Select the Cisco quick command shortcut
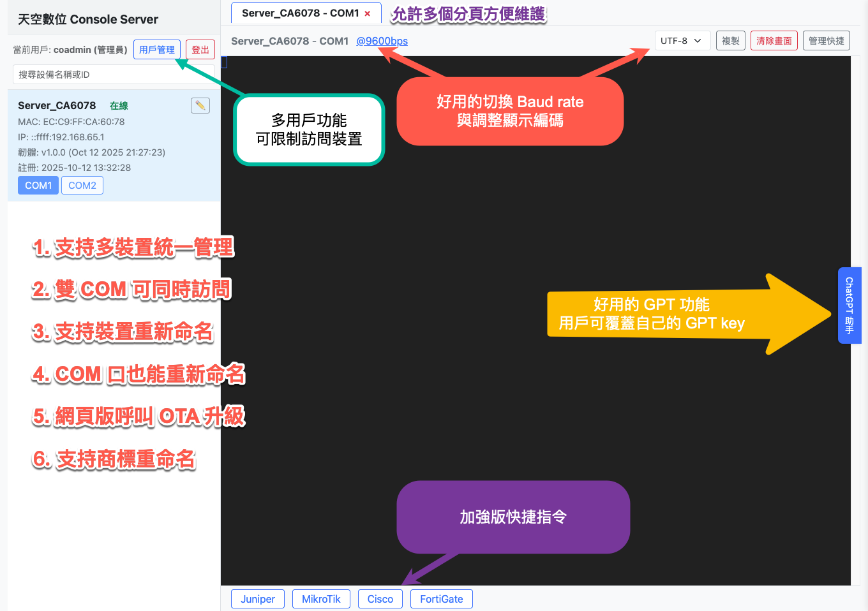 pyautogui.click(x=380, y=598)
